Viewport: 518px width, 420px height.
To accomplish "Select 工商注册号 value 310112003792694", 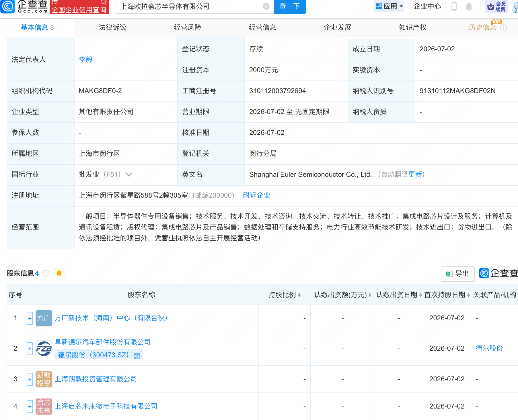I will point(277,91).
